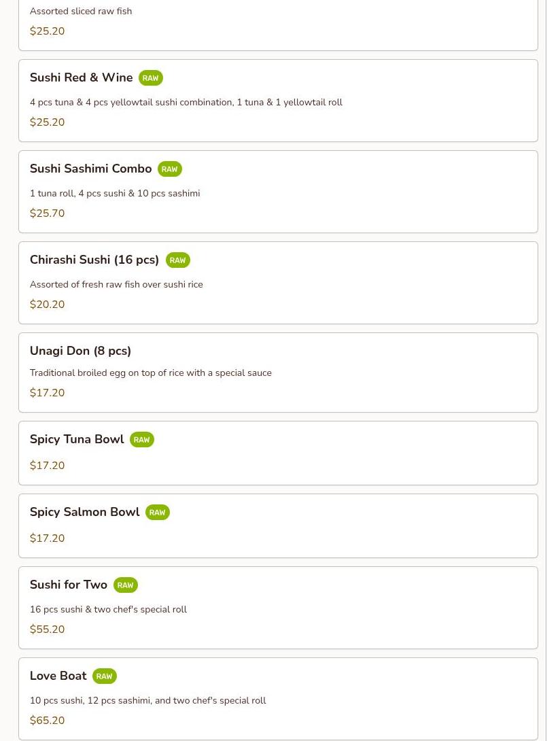The width and height of the screenshot is (560, 741).
Task: Click the $65.20 Love Boat price
Action: [x=47, y=721]
